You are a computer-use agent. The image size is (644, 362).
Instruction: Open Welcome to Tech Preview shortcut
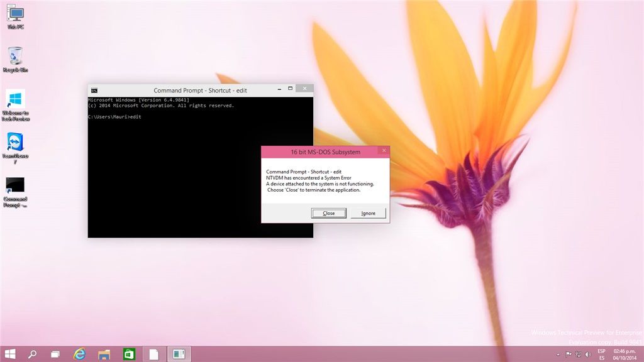(16, 104)
